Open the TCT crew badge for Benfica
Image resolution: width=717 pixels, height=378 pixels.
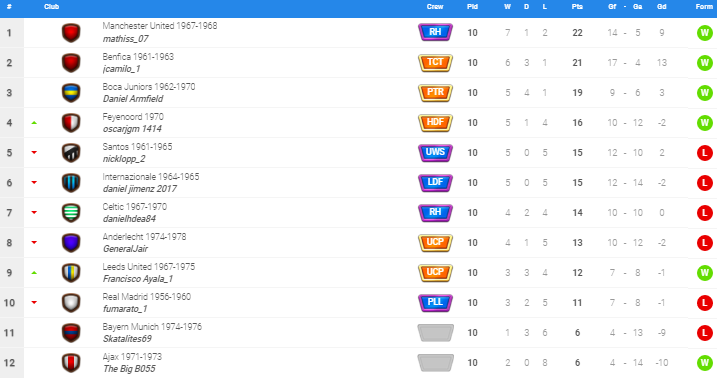click(x=435, y=63)
